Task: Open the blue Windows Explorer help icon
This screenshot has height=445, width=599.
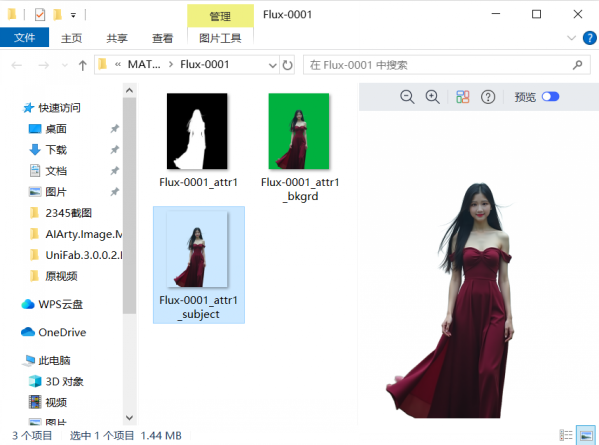Action: (x=589, y=38)
